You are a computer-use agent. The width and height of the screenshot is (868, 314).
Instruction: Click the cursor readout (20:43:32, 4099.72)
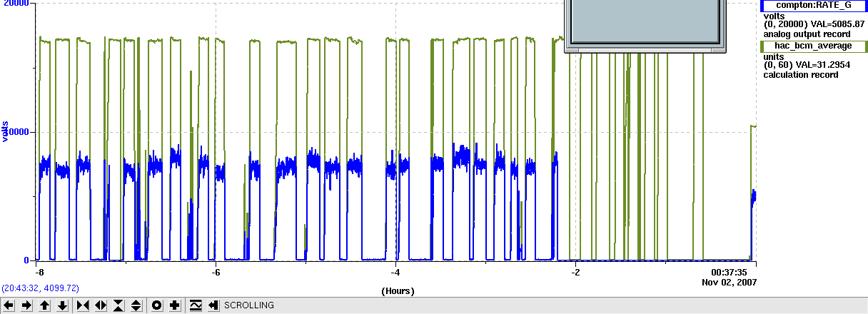(x=40, y=288)
